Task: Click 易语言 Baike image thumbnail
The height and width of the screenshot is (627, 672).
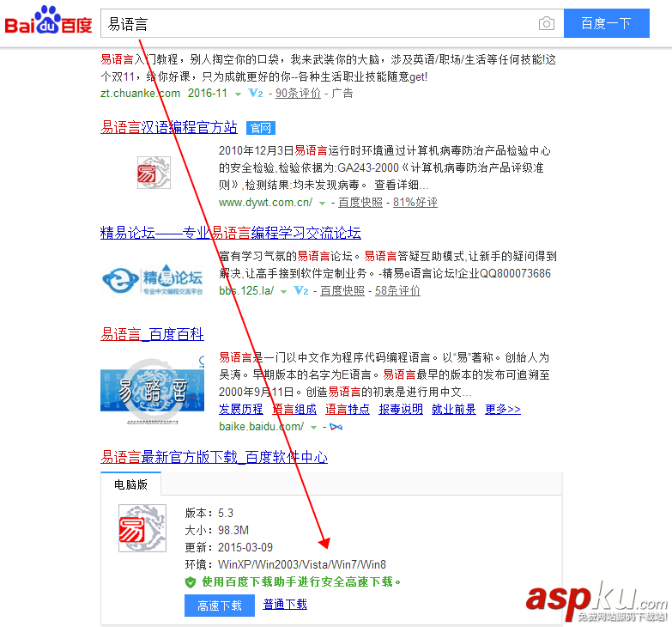Action: [x=153, y=389]
